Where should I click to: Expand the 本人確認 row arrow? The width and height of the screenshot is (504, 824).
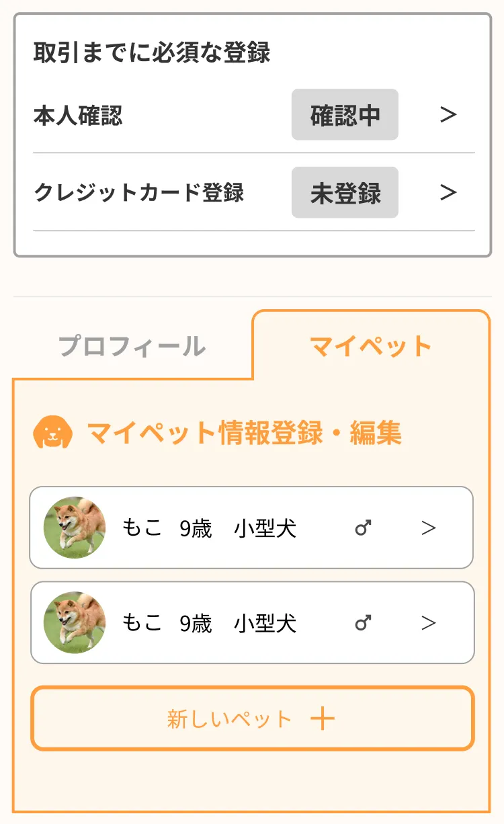pos(448,115)
